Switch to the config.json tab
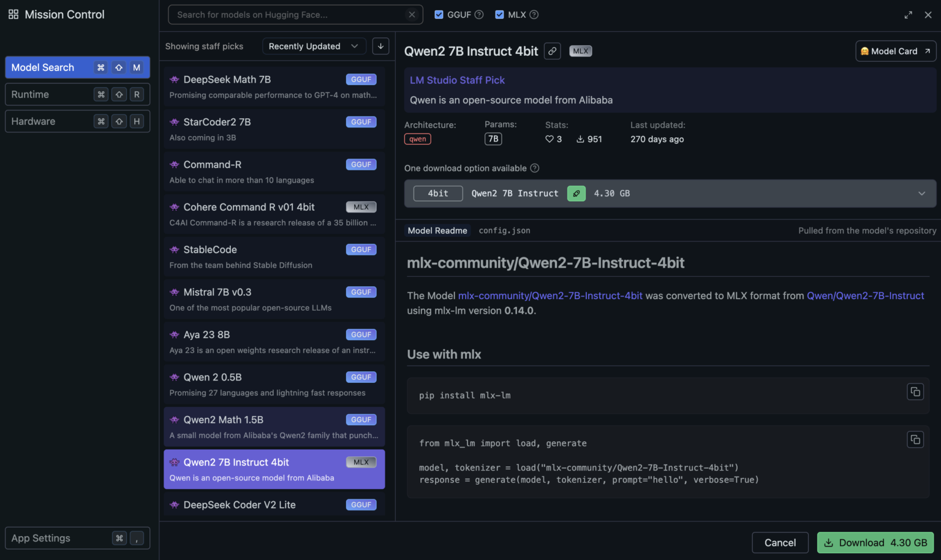 504,230
